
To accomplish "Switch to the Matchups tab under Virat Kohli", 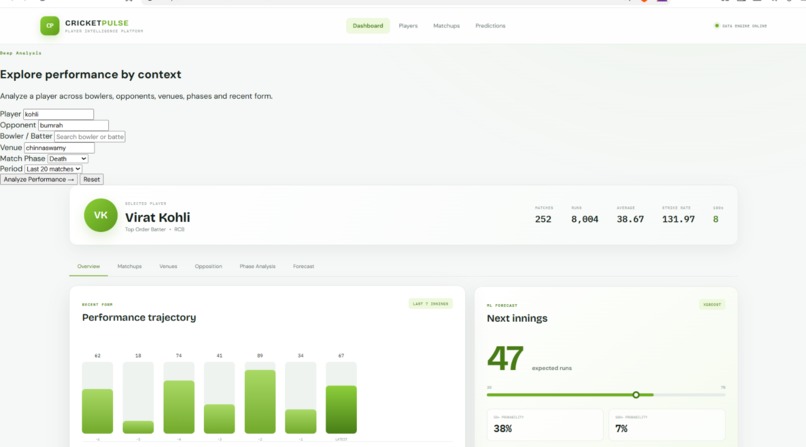I will (130, 266).
